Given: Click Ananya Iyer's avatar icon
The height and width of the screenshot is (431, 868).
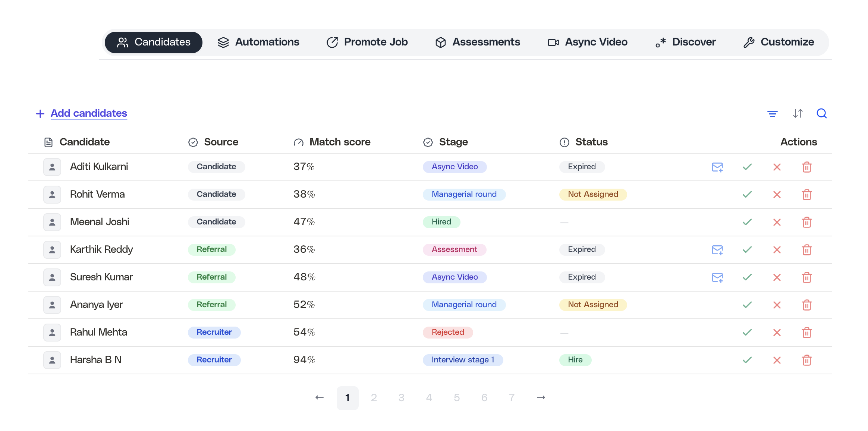Looking at the screenshot, I should pos(52,305).
